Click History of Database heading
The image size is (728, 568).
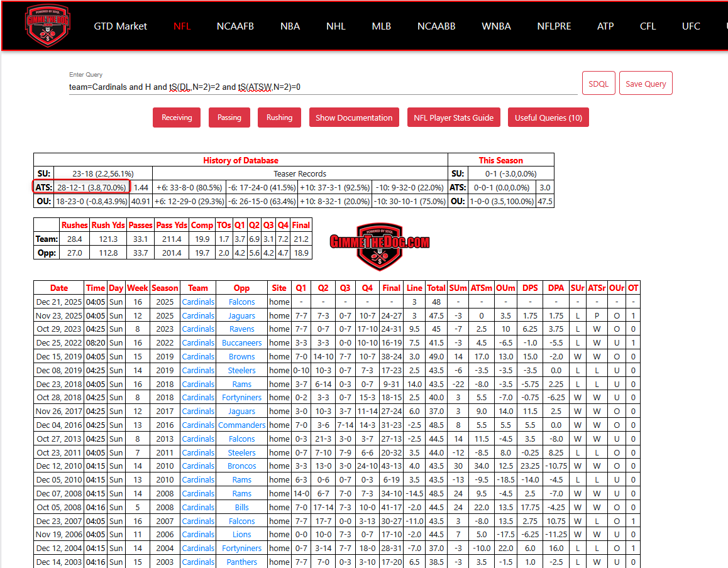pos(241,160)
